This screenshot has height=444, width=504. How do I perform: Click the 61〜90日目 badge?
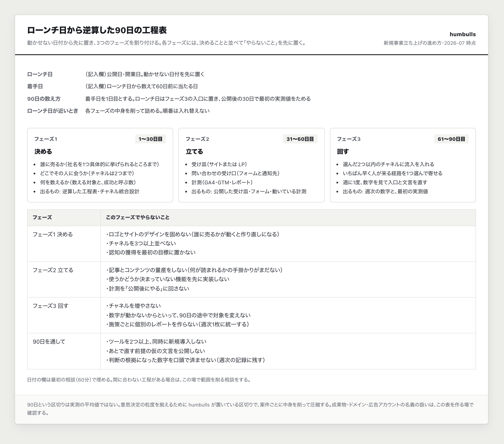[451, 139]
